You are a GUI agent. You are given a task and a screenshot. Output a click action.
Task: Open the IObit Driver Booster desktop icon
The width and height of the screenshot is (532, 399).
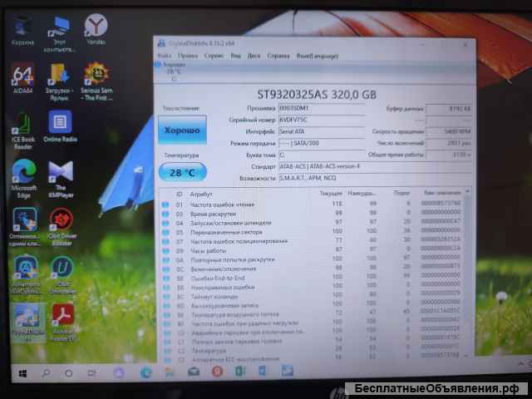coord(62,227)
